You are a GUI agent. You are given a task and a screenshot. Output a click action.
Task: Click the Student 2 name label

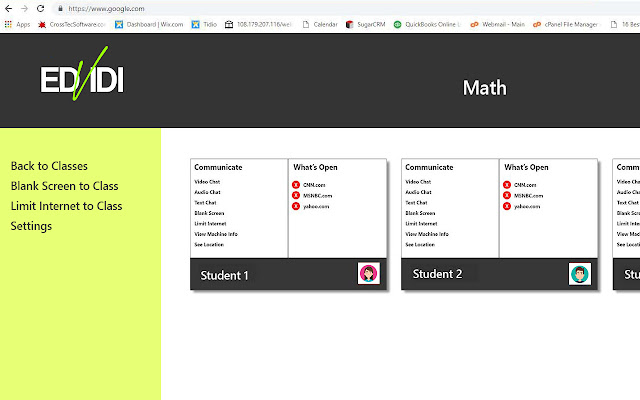pyautogui.click(x=437, y=274)
